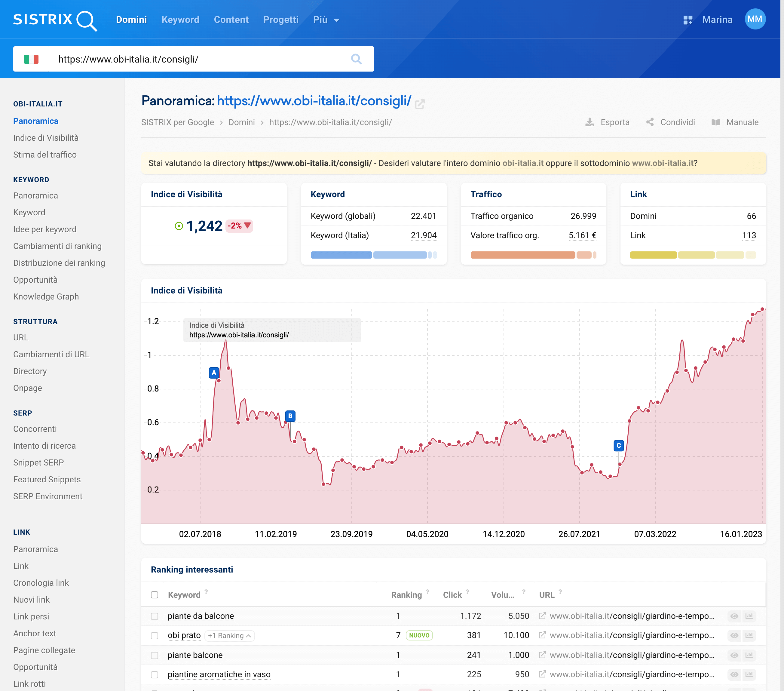
Task: Click the Domini breadcrumb link
Action: pyautogui.click(x=242, y=122)
